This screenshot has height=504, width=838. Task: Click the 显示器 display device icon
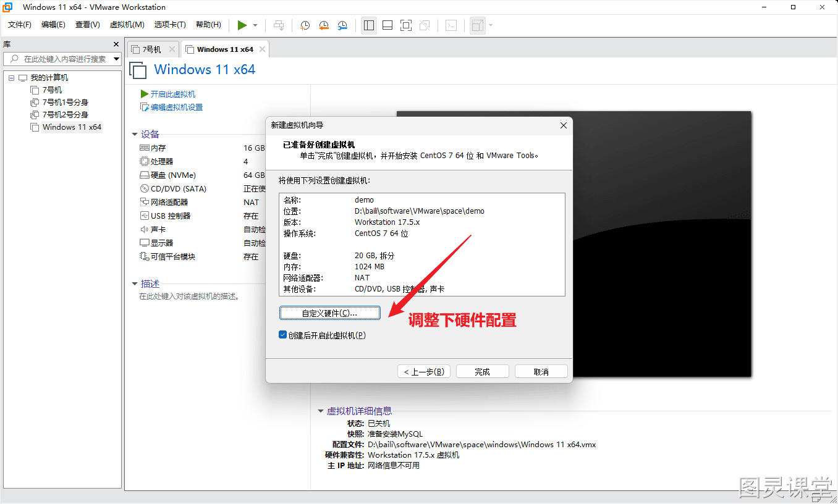pos(145,243)
